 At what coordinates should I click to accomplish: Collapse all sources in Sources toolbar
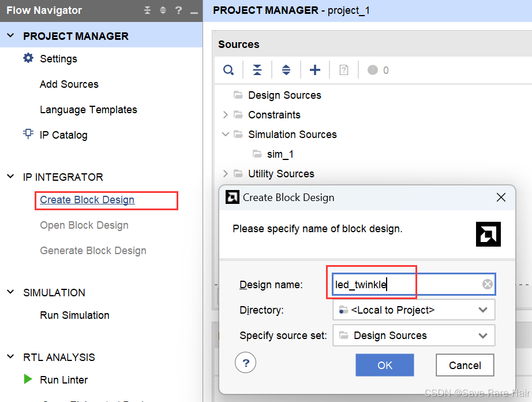coord(257,70)
